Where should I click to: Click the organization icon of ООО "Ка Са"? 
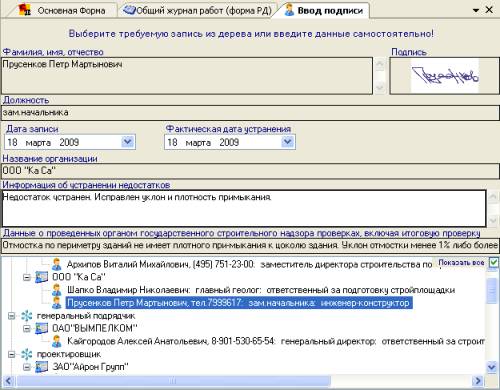(x=42, y=277)
